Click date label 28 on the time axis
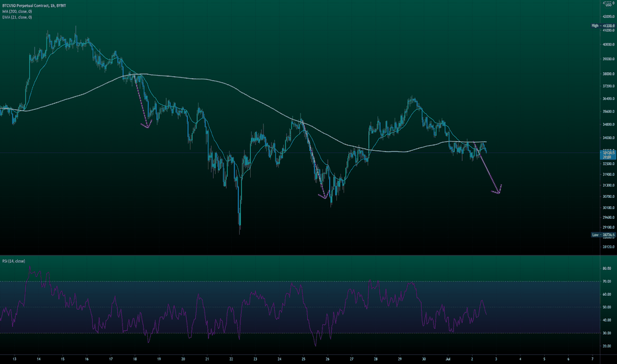This screenshot has height=364, width=617. tap(376, 359)
